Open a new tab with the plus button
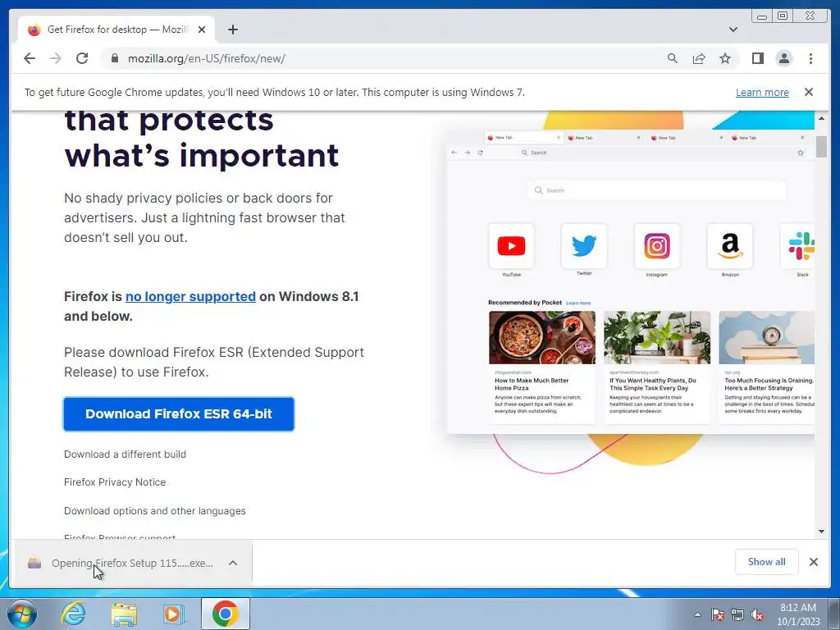Viewport: 840px width, 630px height. coord(232,30)
